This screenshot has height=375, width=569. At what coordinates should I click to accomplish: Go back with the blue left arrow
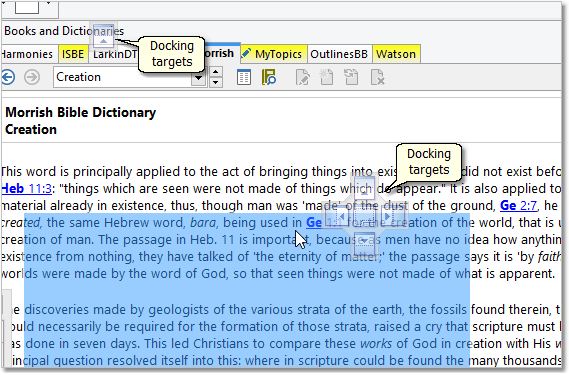coord(8,77)
